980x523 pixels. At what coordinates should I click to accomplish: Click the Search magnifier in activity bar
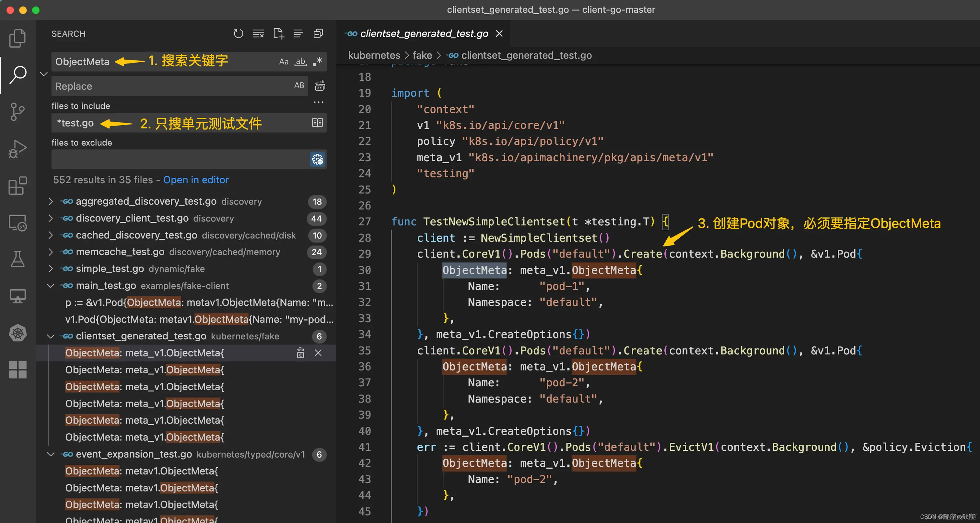pos(17,75)
